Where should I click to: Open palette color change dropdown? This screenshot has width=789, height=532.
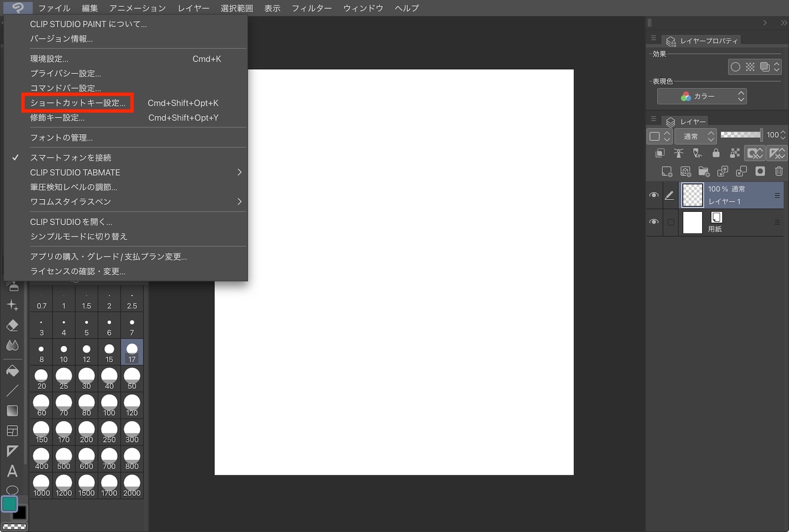660,136
